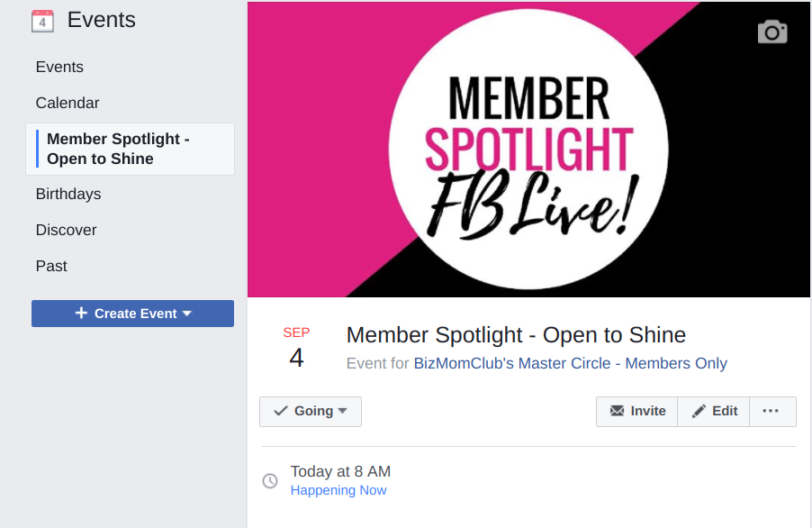The width and height of the screenshot is (812, 528).
Task: Open the Events sidebar section
Action: [59, 68]
